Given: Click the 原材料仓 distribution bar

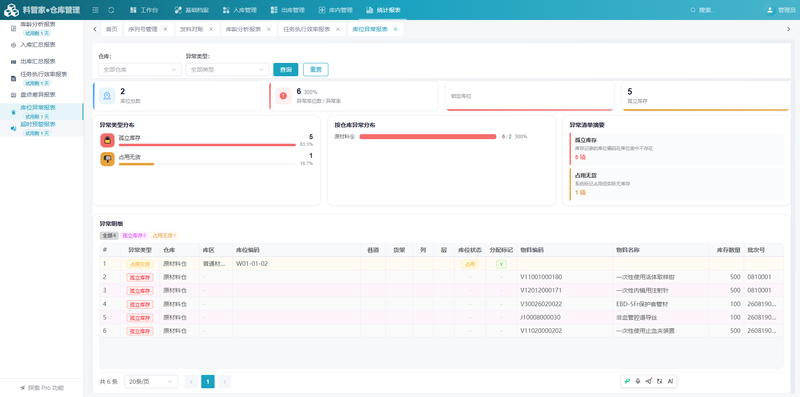Looking at the screenshot, I should click(428, 136).
